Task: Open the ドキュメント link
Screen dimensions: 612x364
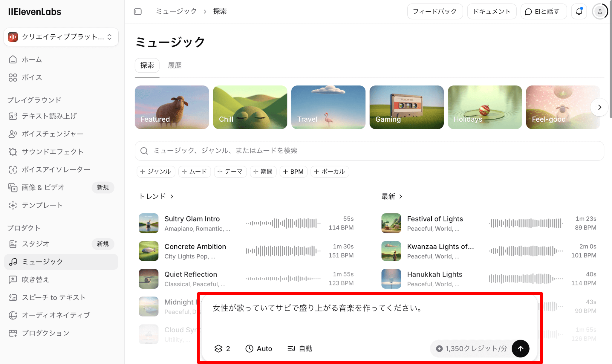Action: 492,12
